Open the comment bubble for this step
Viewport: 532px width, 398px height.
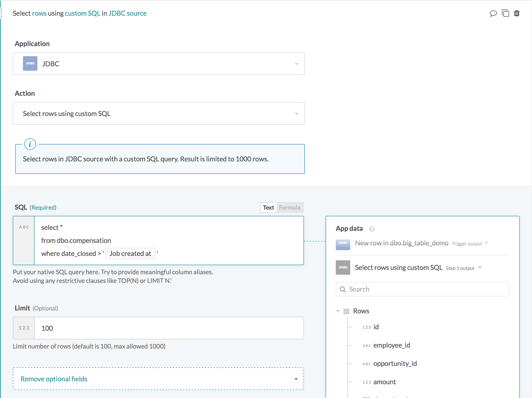point(493,13)
